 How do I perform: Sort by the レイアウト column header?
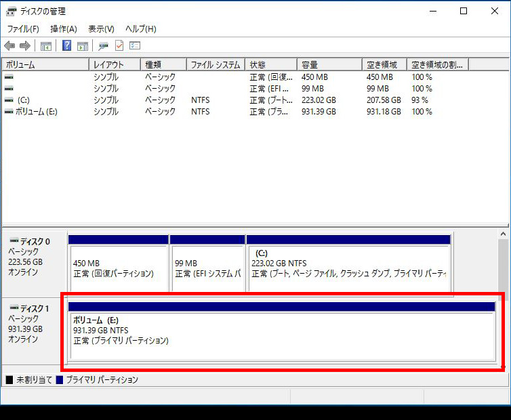point(115,64)
